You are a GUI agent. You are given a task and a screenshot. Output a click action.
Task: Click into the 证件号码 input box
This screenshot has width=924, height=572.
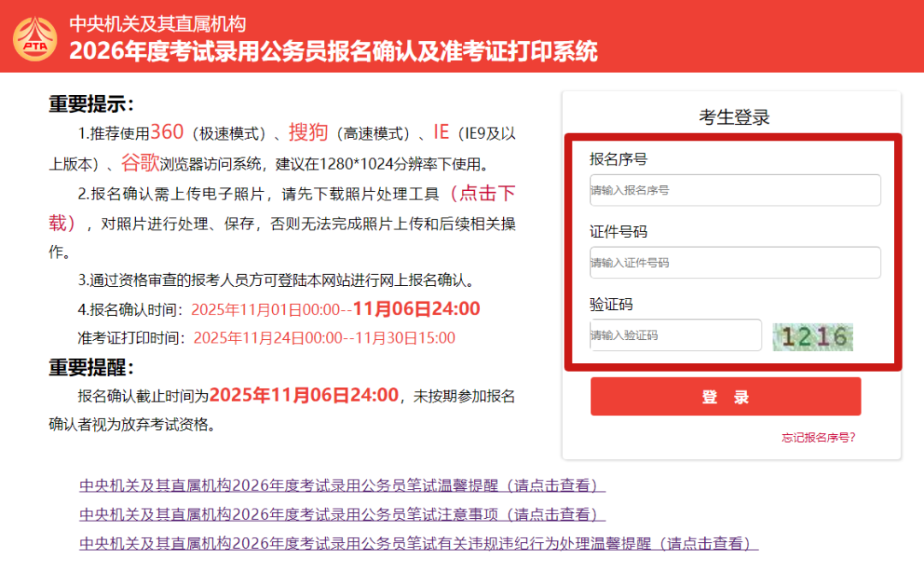[734, 263]
